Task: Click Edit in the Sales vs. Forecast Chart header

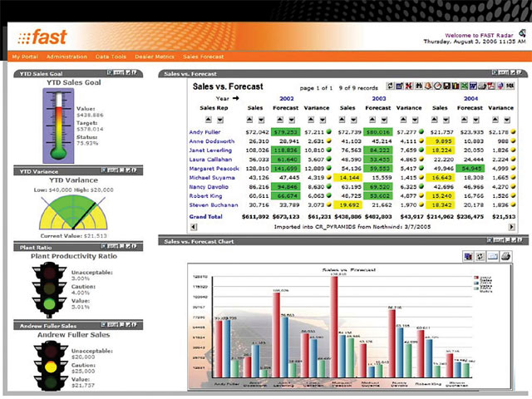Action: point(499,240)
